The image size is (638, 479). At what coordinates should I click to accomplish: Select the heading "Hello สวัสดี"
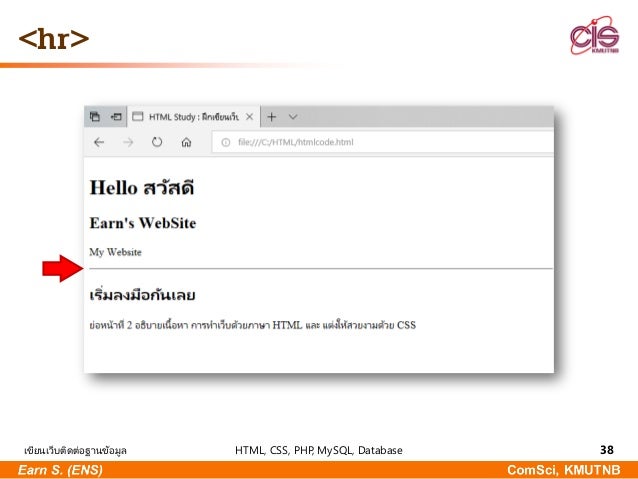point(142,188)
